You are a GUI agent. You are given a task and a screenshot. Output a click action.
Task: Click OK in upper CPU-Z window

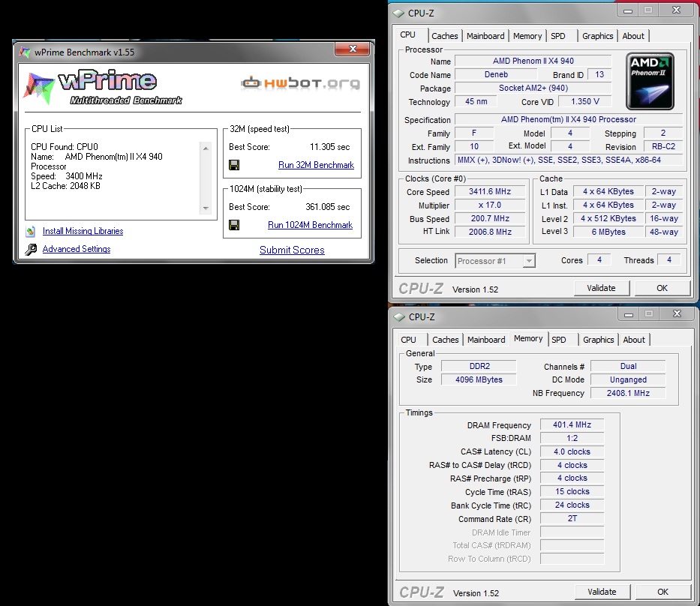662,288
